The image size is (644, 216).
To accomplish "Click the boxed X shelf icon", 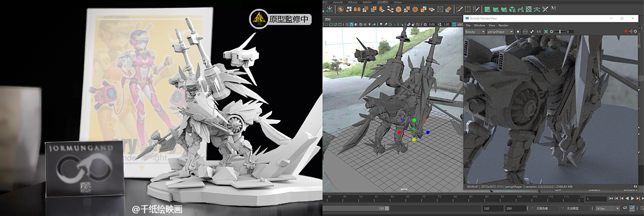I will pyautogui.click(x=440, y=10).
